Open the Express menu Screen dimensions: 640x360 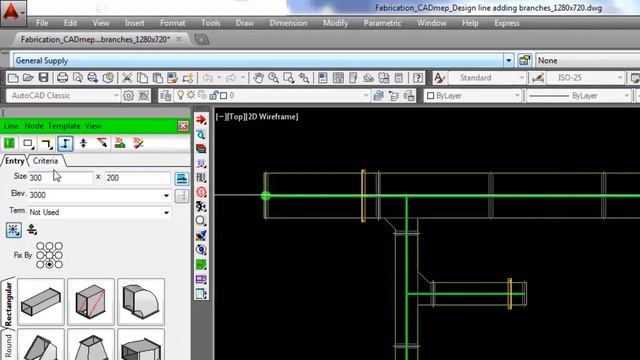(x=507, y=23)
